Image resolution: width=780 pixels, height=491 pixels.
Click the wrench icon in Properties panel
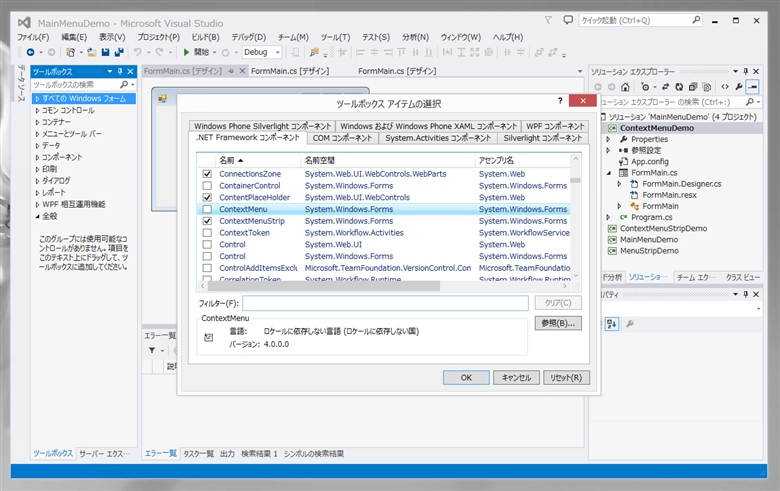(x=630, y=324)
